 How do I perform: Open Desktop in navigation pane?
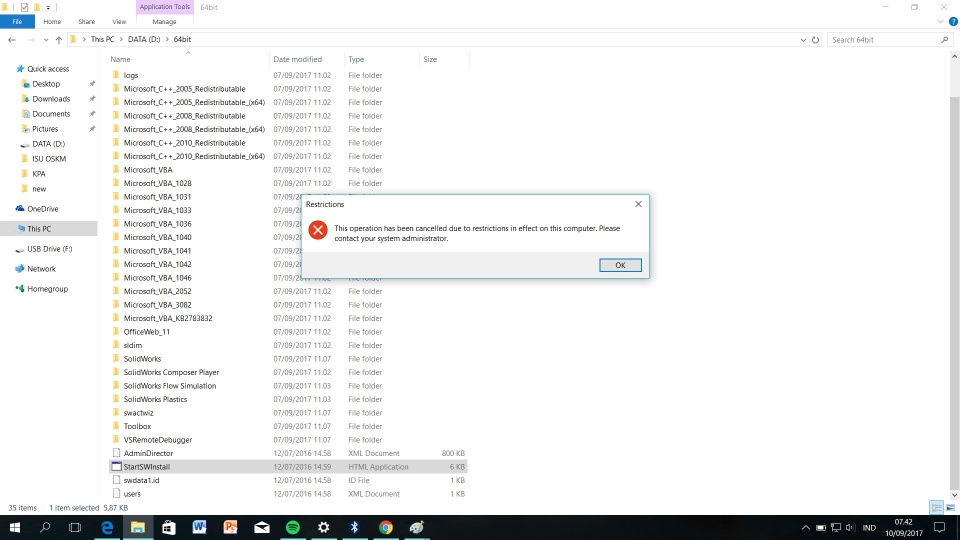coord(46,84)
